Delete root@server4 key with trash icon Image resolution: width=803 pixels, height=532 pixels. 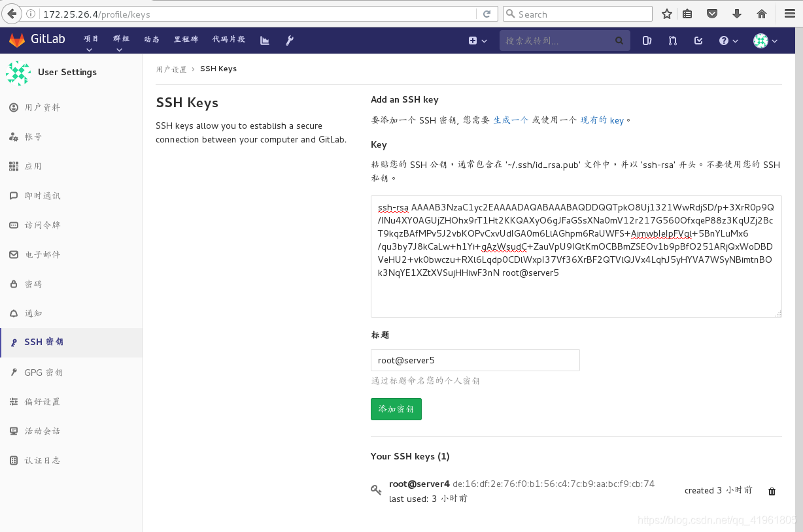click(772, 491)
